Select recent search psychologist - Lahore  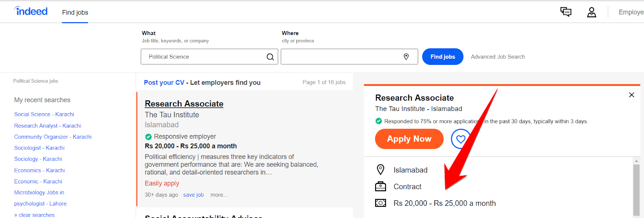[x=40, y=204]
